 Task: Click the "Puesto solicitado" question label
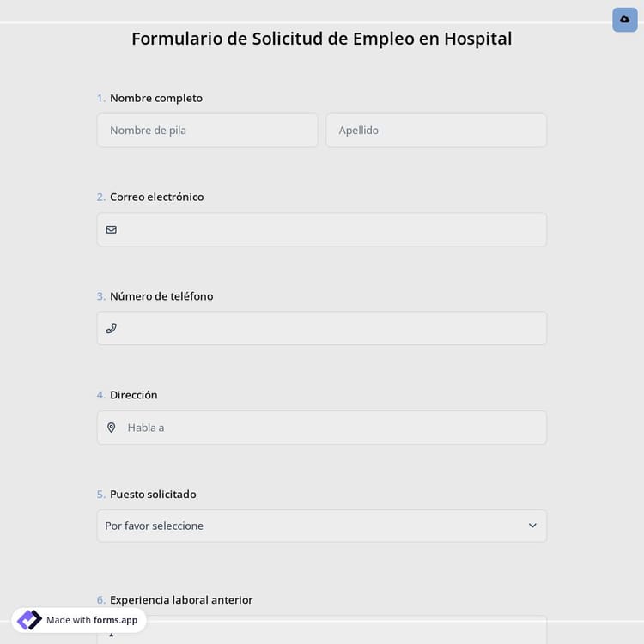[x=153, y=495]
